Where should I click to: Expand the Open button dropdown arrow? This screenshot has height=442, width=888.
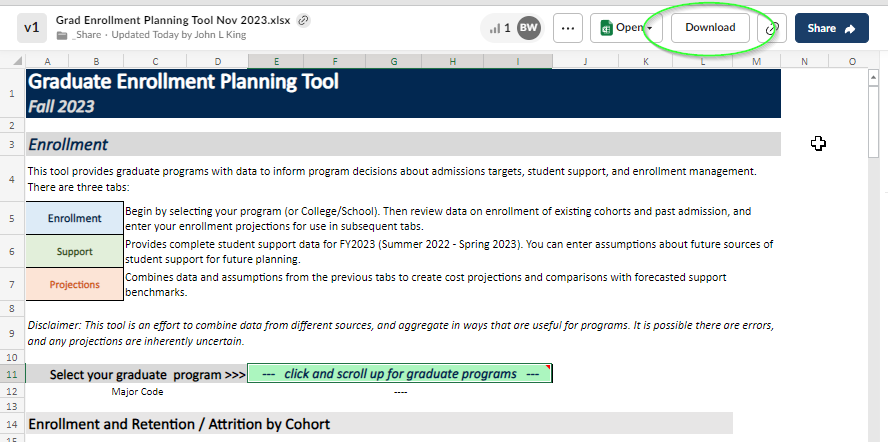pyautogui.click(x=649, y=28)
